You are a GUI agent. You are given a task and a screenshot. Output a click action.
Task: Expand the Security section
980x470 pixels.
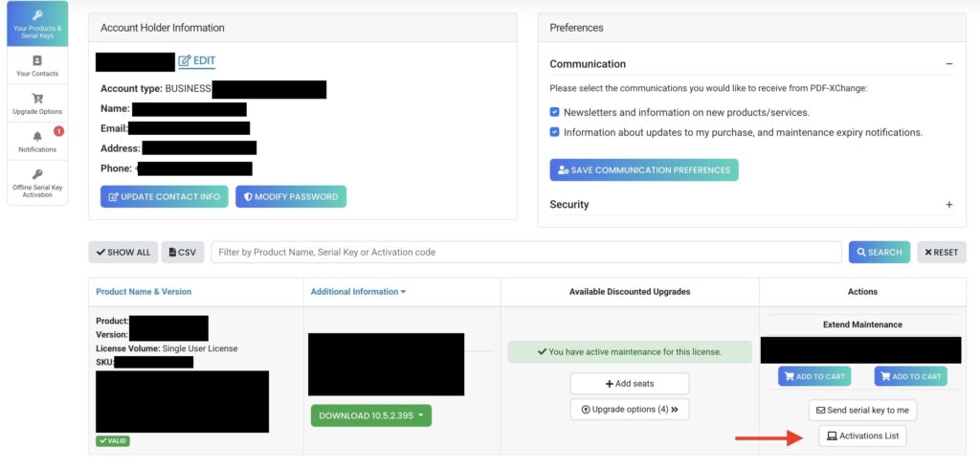pos(948,205)
